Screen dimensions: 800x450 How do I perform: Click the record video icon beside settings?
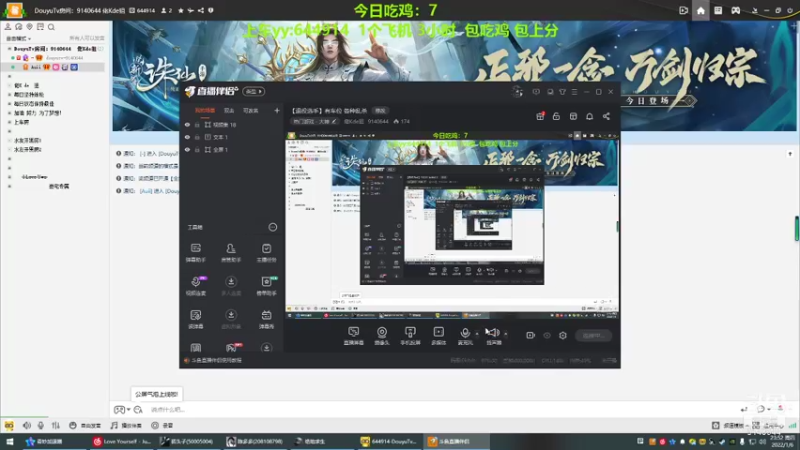click(x=531, y=335)
